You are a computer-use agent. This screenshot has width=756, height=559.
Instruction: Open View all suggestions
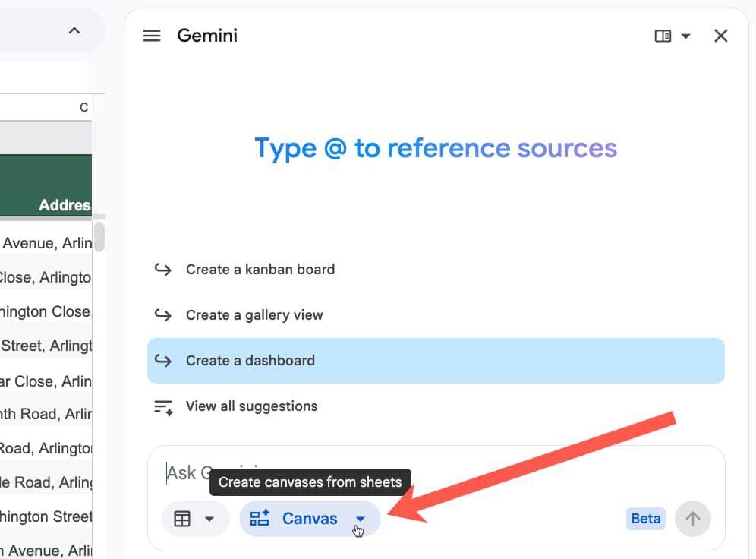436,406
